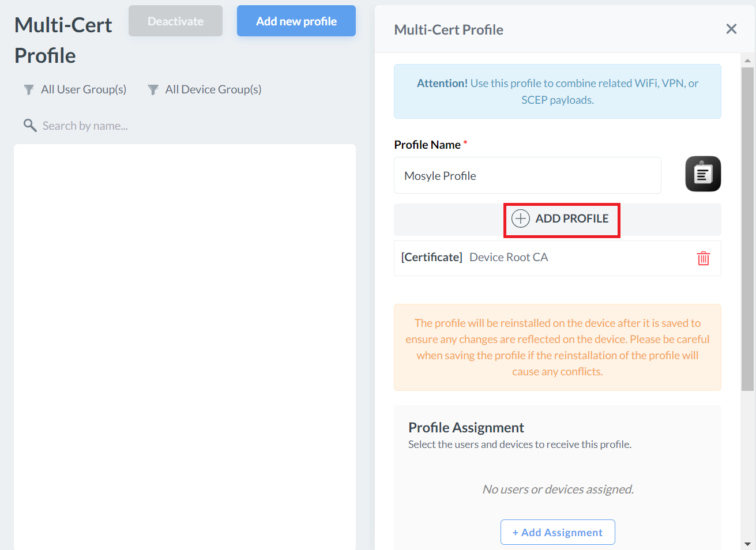Open the All Device Group(s) filter
This screenshot has width=756, height=550.
pos(205,89)
